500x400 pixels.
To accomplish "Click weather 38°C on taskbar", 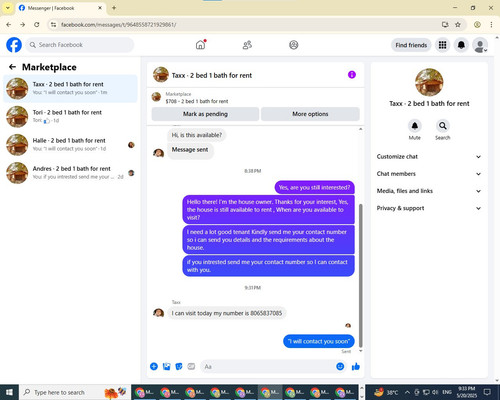I will (387, 392).
